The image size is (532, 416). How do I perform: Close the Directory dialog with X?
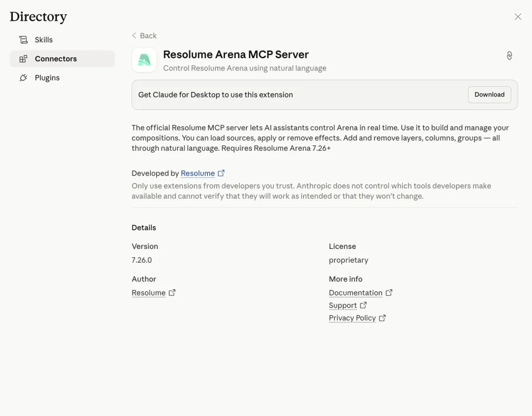tap(518, 17)
